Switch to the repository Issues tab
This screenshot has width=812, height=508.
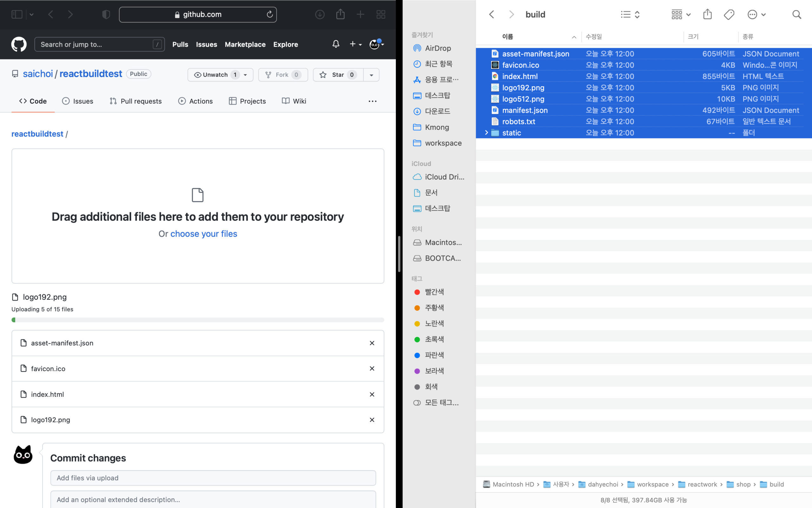click(x=77, y=101)
